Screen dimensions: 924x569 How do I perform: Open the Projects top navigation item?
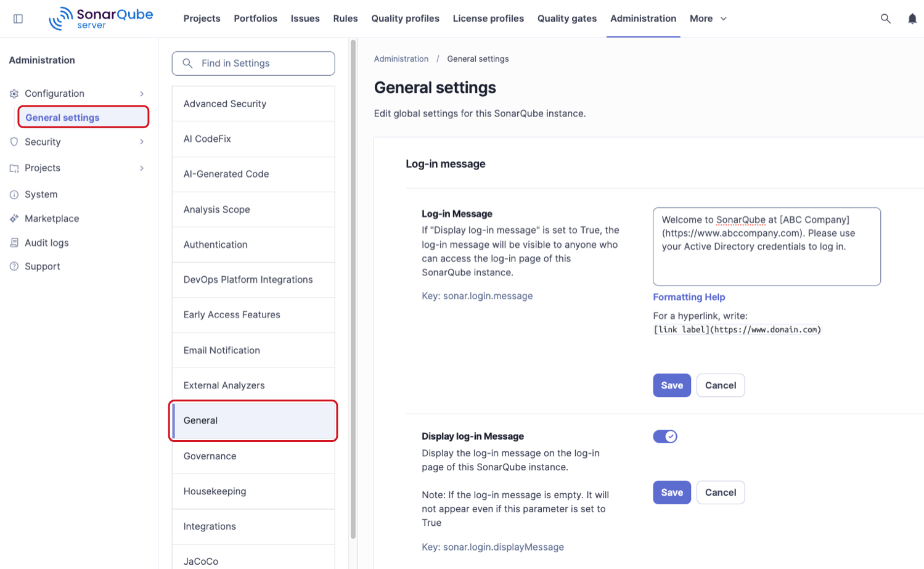pyautogui.click(x=202, y=18)
